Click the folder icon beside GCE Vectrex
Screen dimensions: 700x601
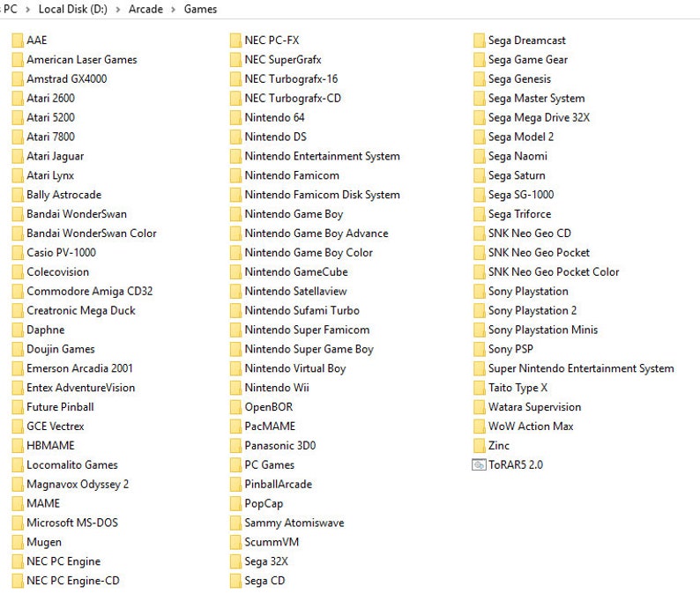pyautogui.click(x=18, y=427)
